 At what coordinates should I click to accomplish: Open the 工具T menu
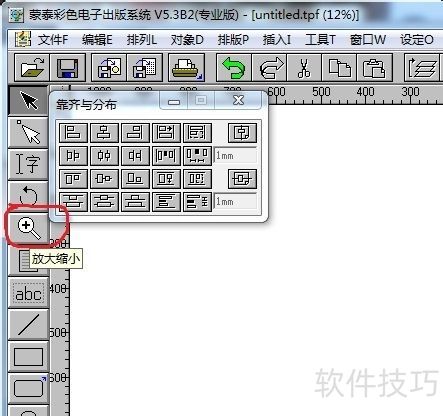320,40
